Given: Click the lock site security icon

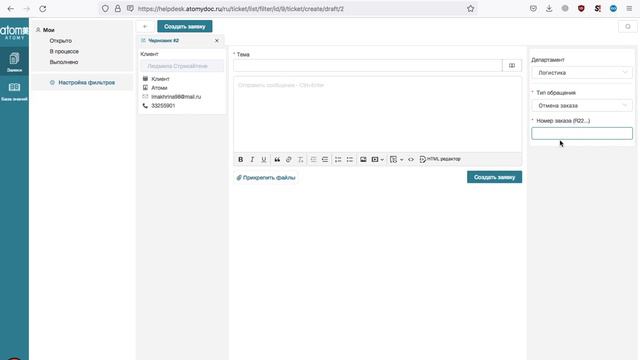Looking at the screenshot, I should [x=118, y=9].
